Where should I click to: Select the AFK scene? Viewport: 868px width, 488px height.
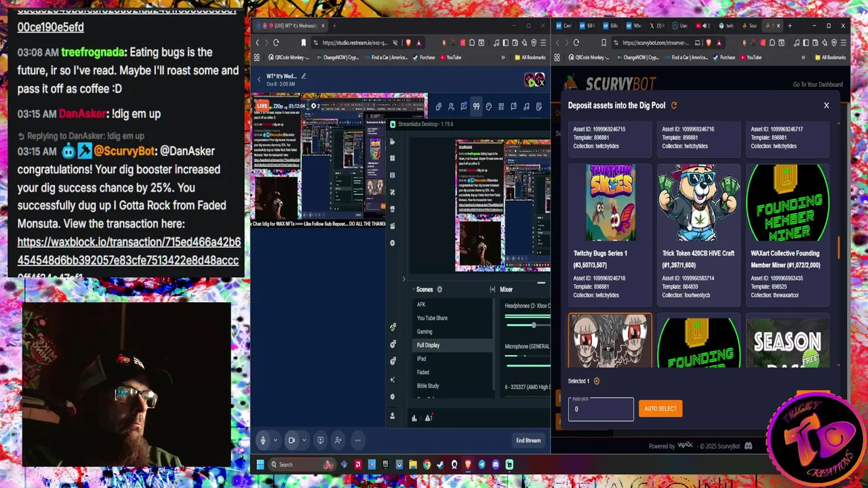(x=453, y=304)
